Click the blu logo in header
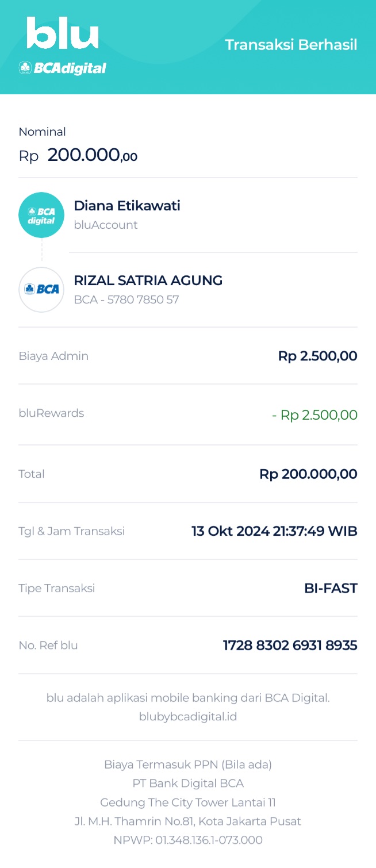Screen dimensions: 376x868 pyautogui.click(x=63, y=33)
